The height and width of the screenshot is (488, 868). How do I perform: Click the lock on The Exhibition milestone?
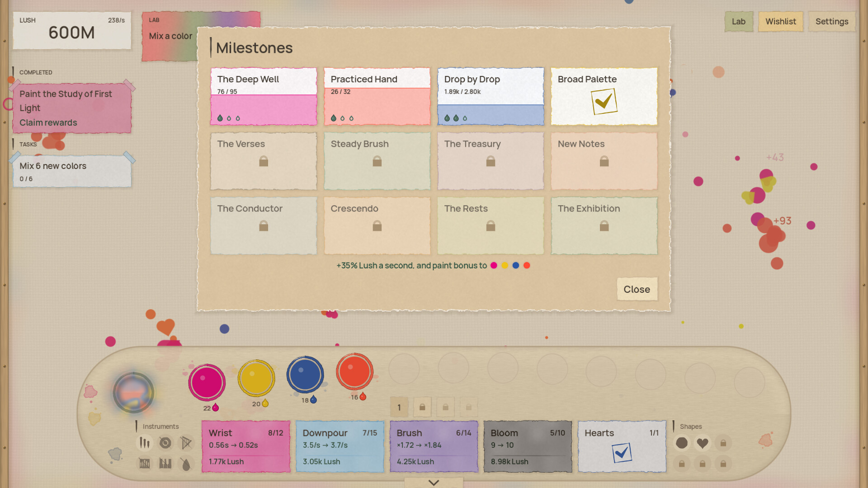pyautogui.click(x=604, y=225)
